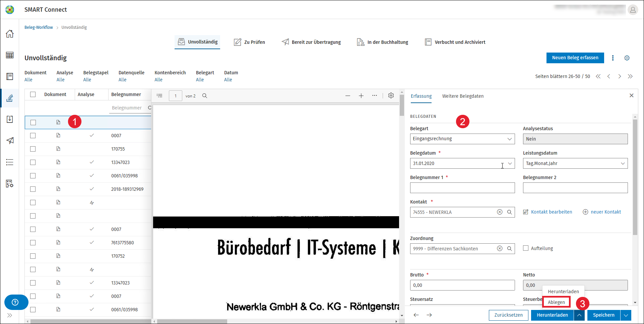
Task: Open the Belegdatum date dropdown
Action: (510, 163)
